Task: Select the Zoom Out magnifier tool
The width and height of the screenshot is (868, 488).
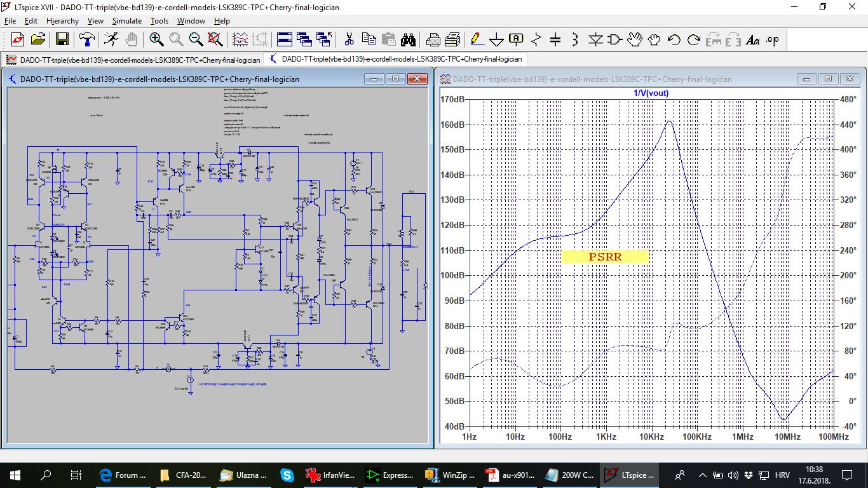Action: 196,39
